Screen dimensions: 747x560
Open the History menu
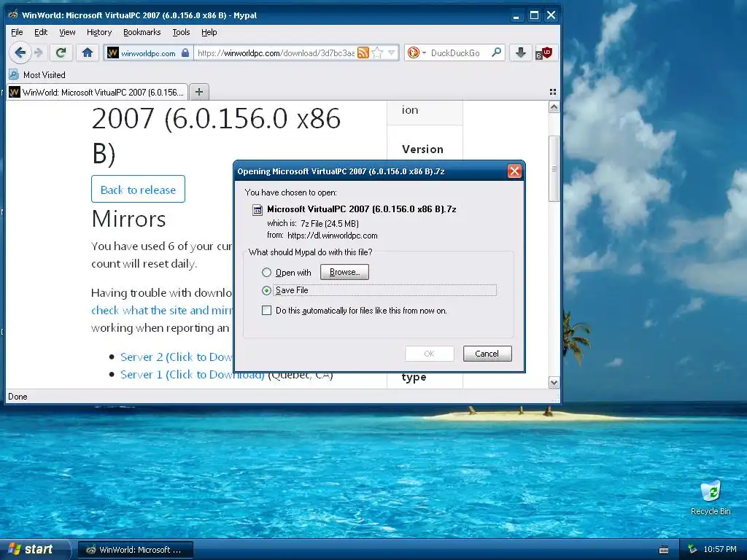point(99,32)
